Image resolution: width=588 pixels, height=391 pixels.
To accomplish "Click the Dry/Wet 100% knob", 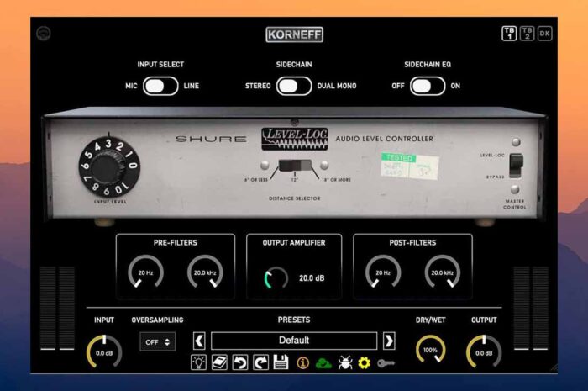I will click(430, 349).
